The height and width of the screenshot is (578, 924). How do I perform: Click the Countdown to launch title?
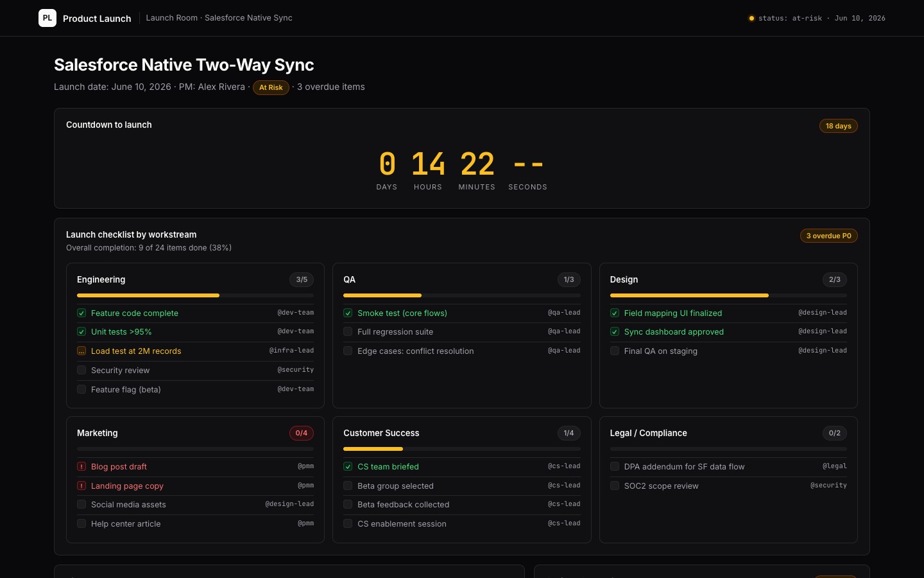pos(109,125)
